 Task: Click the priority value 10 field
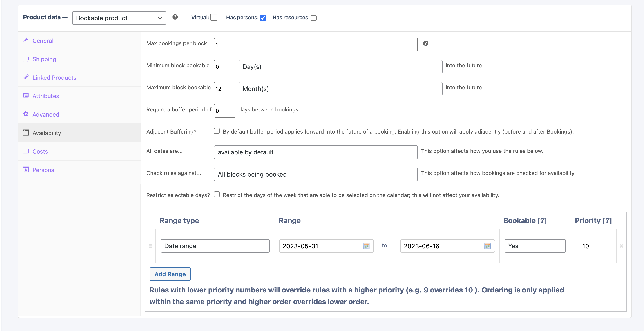tap(593, 246)
